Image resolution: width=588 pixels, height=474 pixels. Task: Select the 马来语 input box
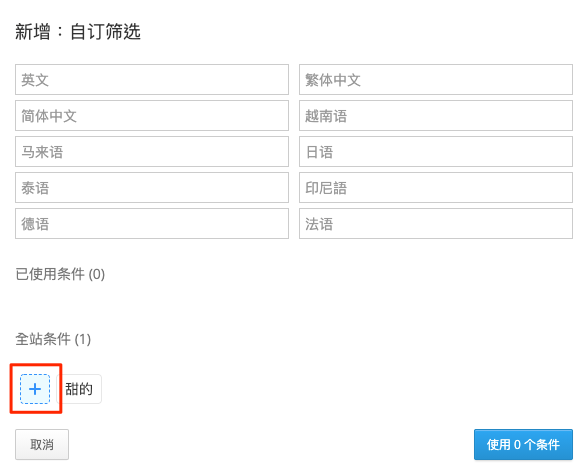[152, 152]
